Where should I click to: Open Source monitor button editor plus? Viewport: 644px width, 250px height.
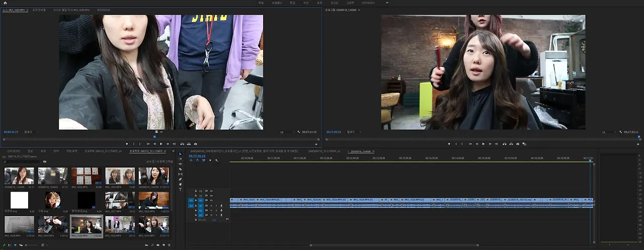click(315, 144)
